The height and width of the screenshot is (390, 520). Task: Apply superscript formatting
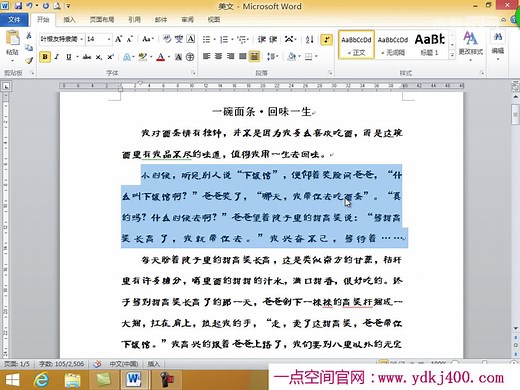[x=110, y=57]
